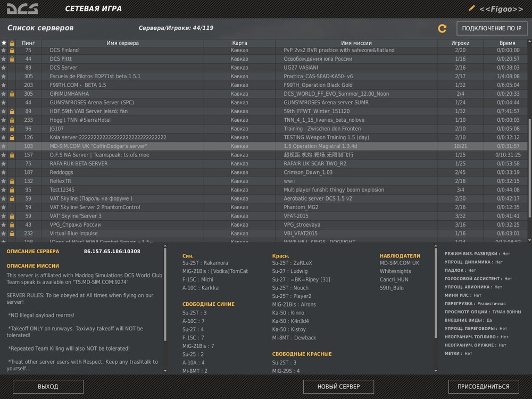Click the pencil icon to edit nickname
532x399 pixels.
click(471, 9)
